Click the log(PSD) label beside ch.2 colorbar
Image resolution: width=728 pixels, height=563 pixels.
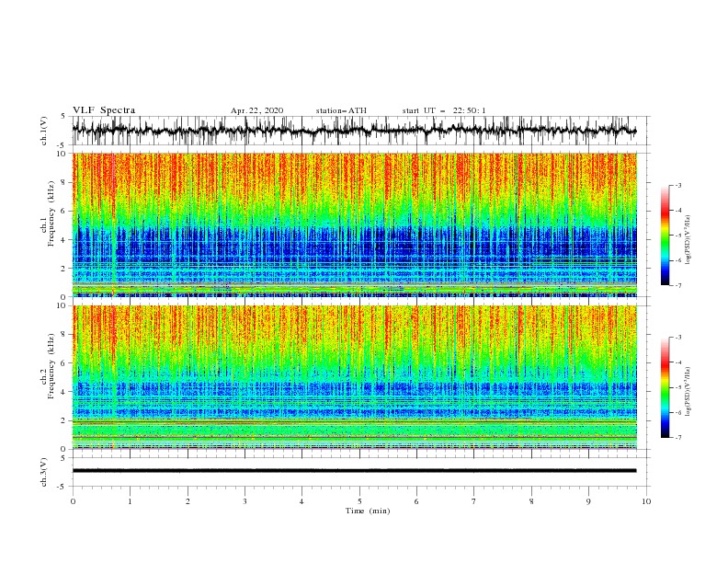point(688,392)
